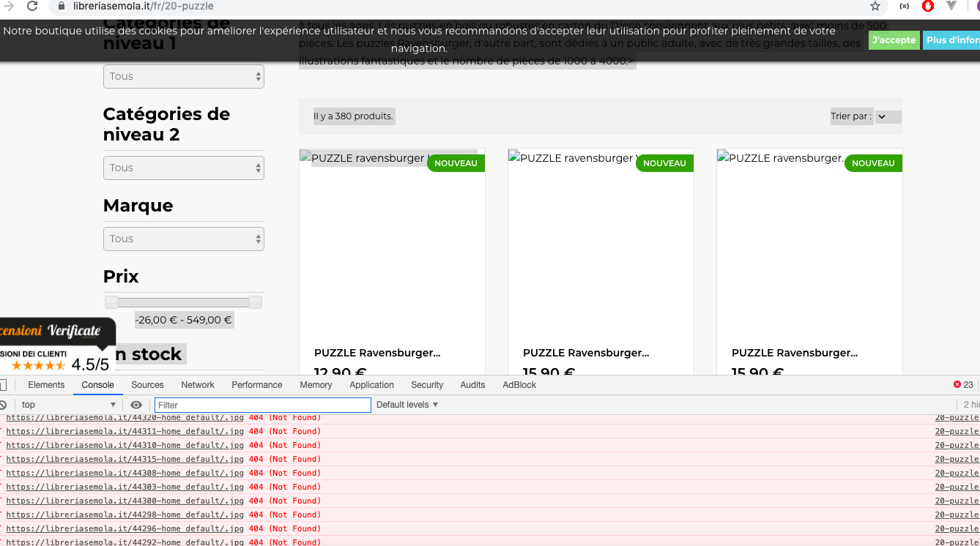Open the Catégories de niveau 1 dropdown
The width and height of the screenshot is (980, 546).
click(184, 76)
